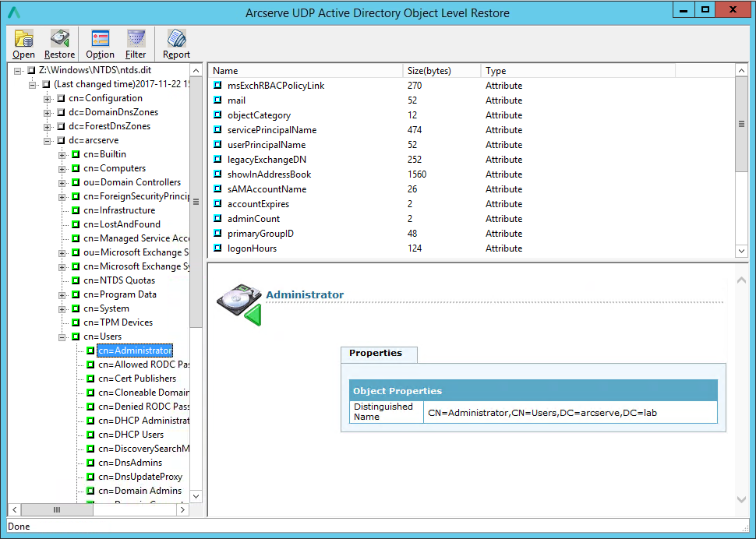Click the icon beside adminCount
This screenshot has width=756, height=539.
218,219
